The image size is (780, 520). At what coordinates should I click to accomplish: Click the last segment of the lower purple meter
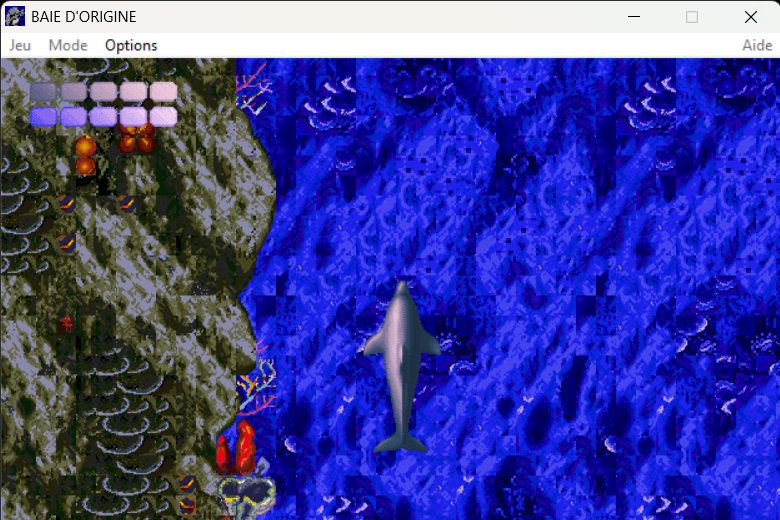[163, 116]
